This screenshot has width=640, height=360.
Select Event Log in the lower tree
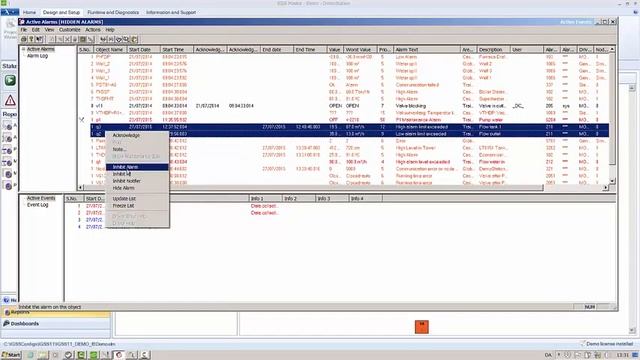coord(37,205)
